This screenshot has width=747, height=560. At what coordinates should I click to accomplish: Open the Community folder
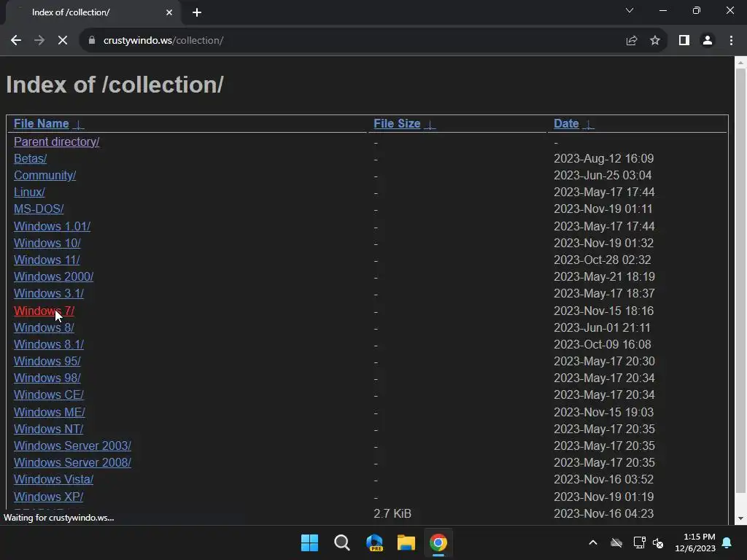tap(44, 175)
